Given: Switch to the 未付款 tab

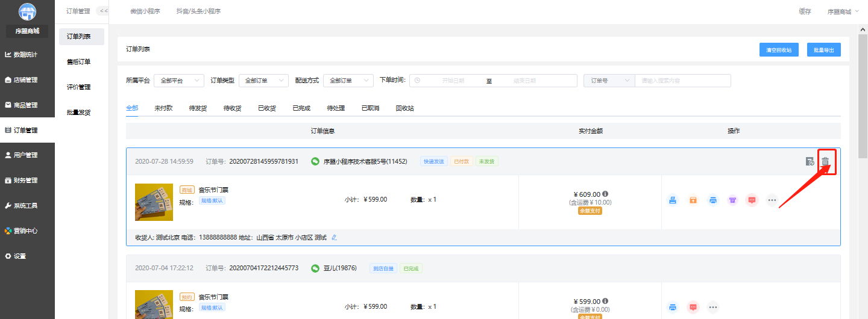Looking at the screenshot, I should click(x=163, y=108).
